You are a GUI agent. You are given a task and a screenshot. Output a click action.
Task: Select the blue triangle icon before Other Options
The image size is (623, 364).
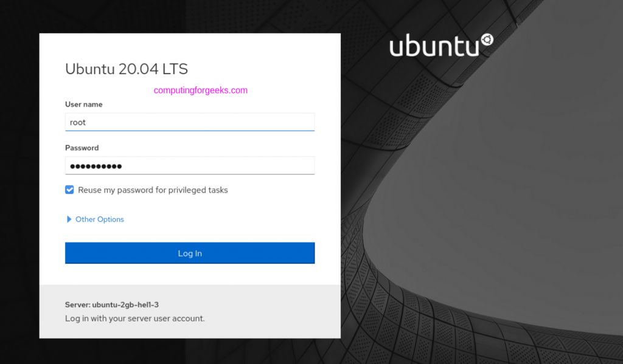click(x=69, y=219)
